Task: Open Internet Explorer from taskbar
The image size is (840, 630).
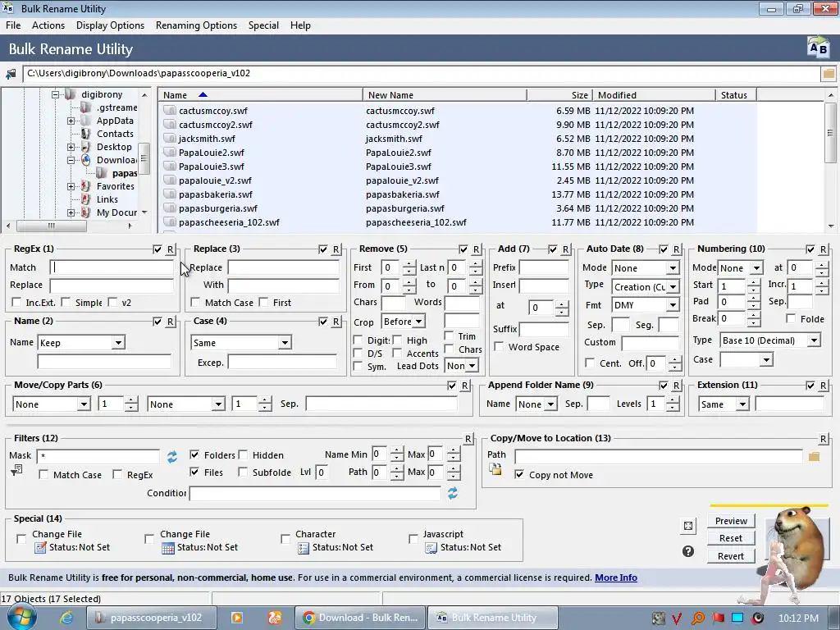Action: [x=66, y=618]
